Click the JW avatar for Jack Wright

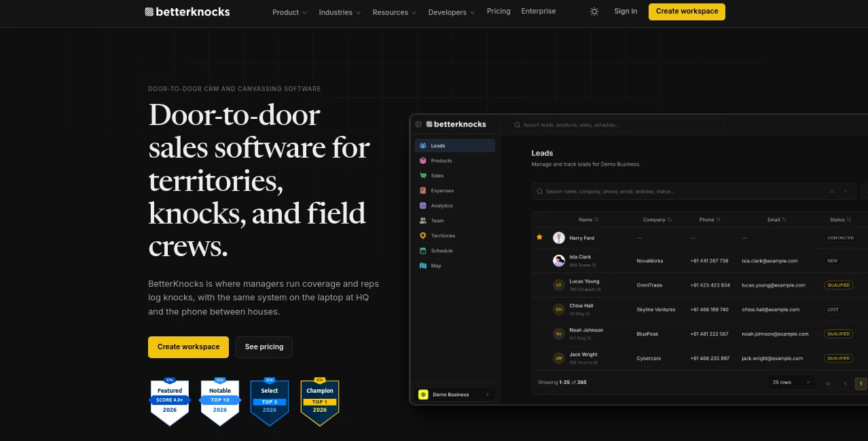[559, 358]
